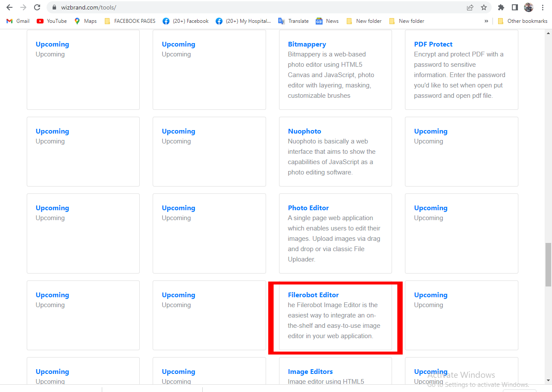
Task: Open the FACEBOOK PAGES bookmark folder
Action: point(130,21)
